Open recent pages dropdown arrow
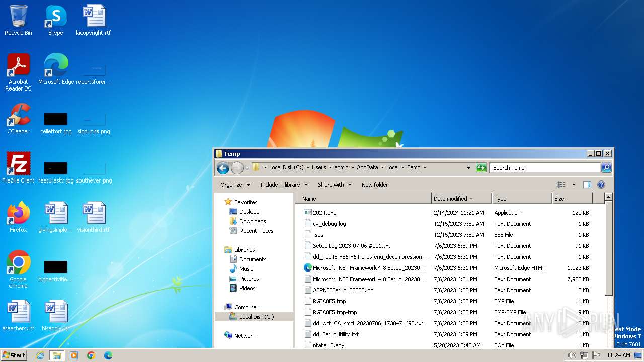644x362 pixels. click(247, 168)
